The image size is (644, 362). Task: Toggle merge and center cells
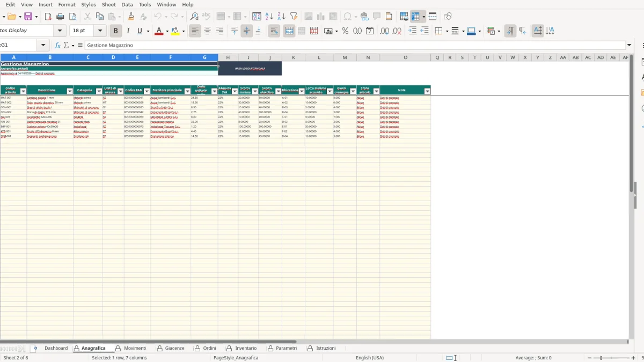click(x=289, y=31)
